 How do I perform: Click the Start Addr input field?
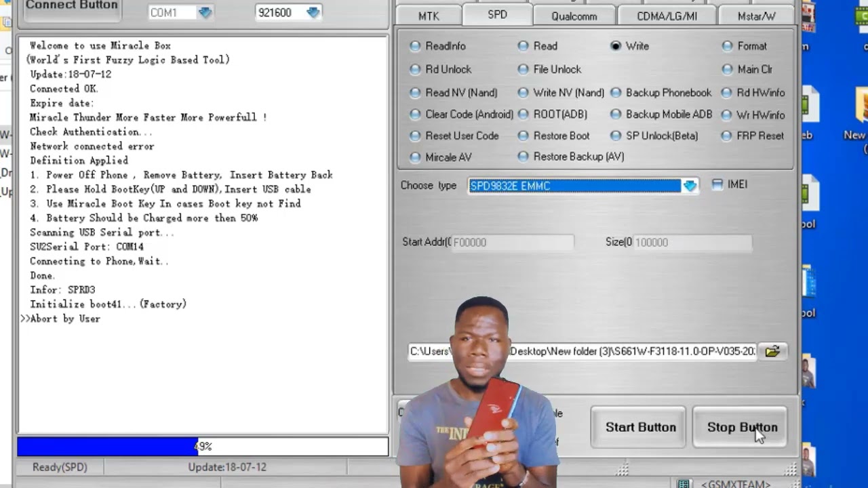[x=513, y=242]
